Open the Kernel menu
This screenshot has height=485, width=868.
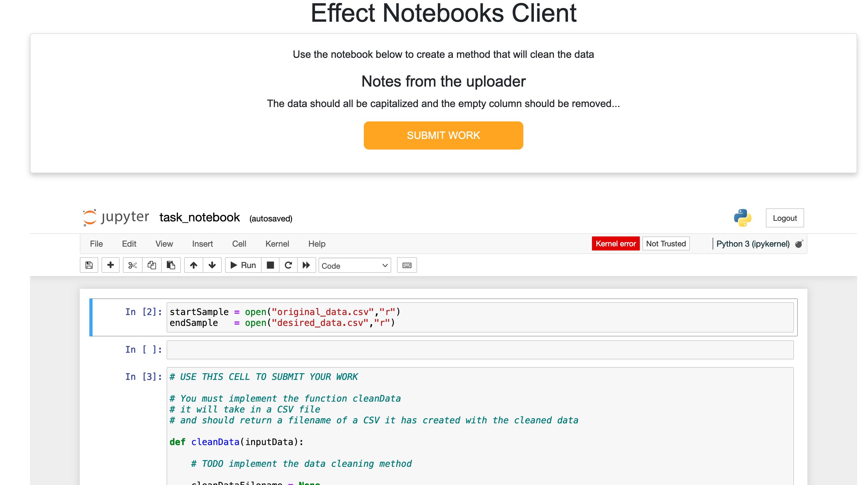(277, 243)
